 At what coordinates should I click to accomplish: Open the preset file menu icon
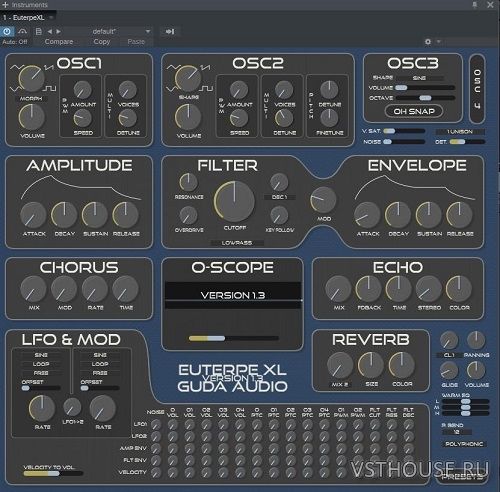(39, 31)
